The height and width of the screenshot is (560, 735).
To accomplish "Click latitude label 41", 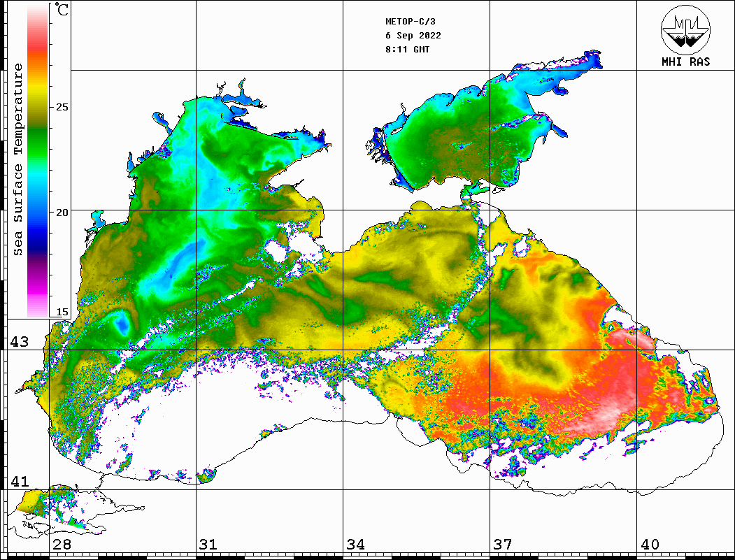I will 20,482.
